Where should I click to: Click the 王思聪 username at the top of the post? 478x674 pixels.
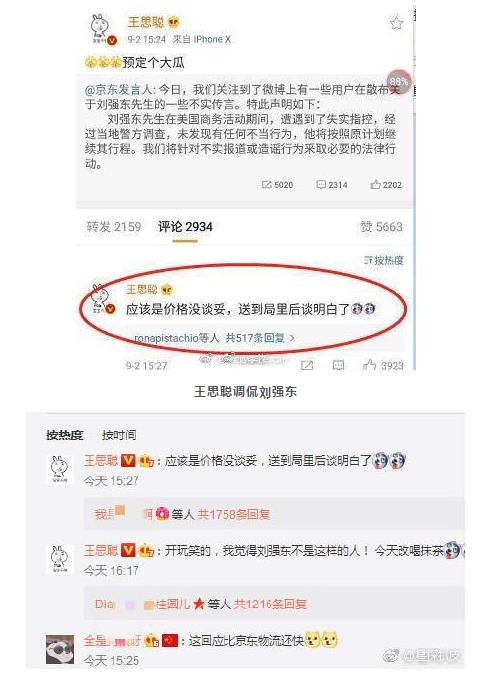(147, 22)
